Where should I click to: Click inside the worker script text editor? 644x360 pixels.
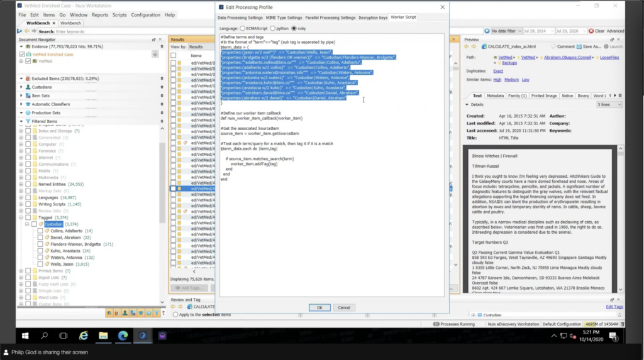(332, 165)
